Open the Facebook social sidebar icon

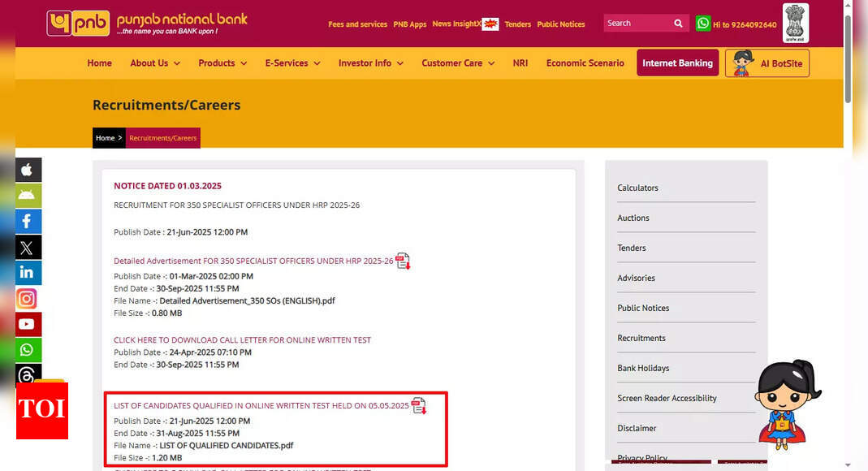click(27, 221)
